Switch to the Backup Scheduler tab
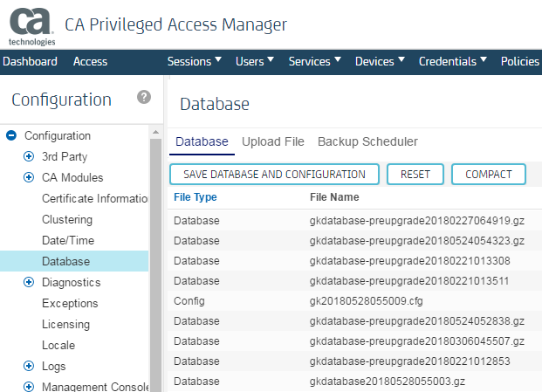 pyautogui.click(x=367, y=141)
